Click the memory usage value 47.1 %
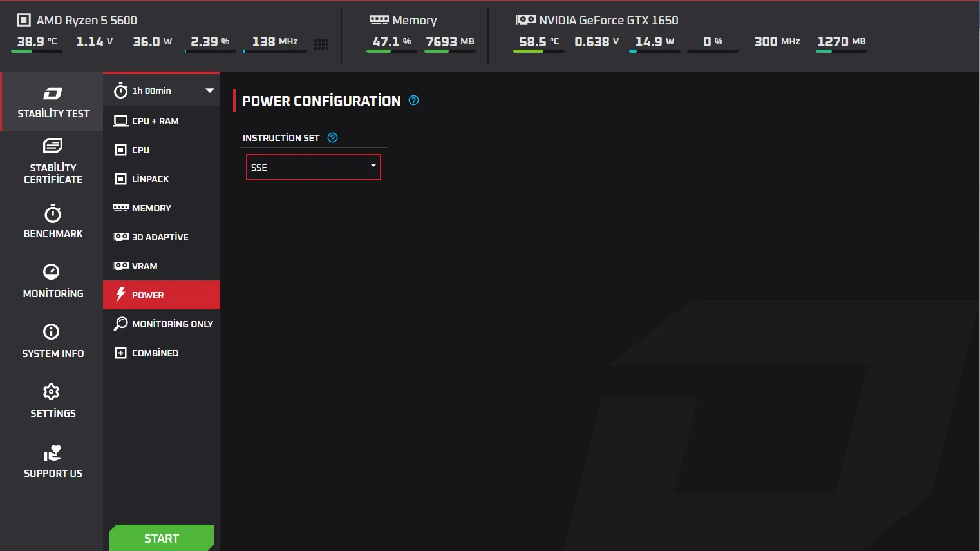This screenshot has width=980, height=551. click(x=391, y=42)
